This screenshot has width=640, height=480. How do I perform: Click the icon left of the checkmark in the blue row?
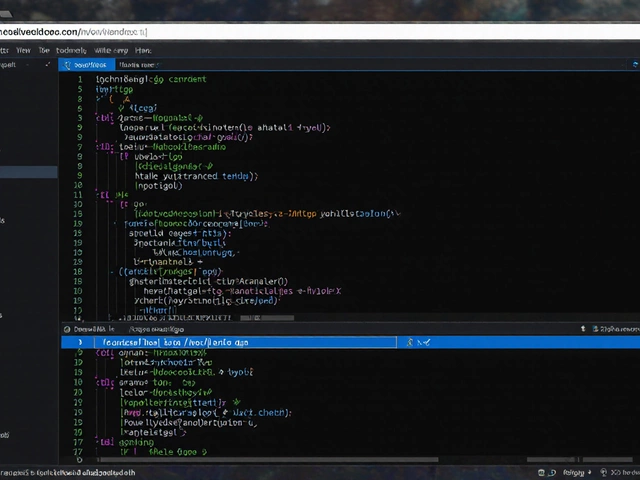pyautogui.click(x=409, y=342)
